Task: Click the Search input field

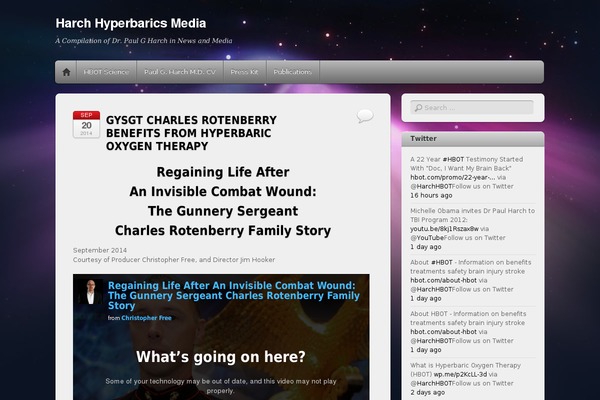Action: pyautogui.click(x=472, y=108)
